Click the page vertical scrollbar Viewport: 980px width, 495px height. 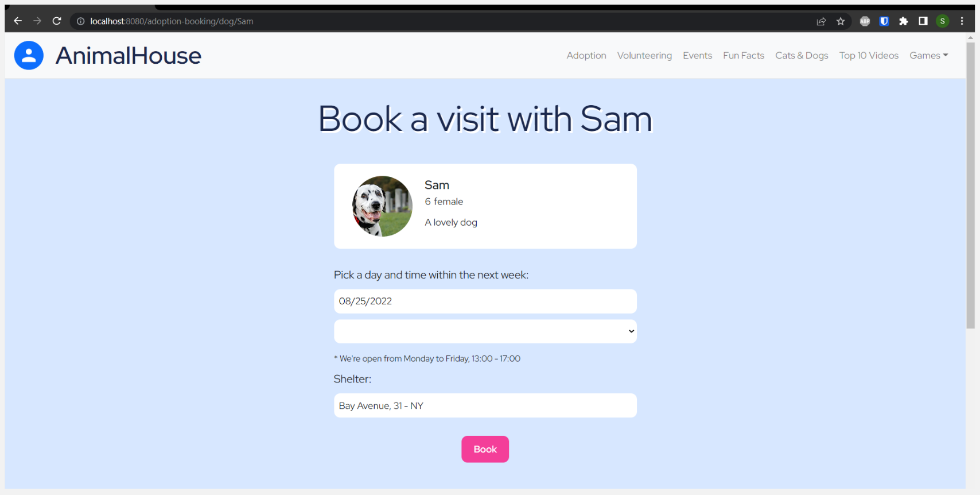point(970,185)
